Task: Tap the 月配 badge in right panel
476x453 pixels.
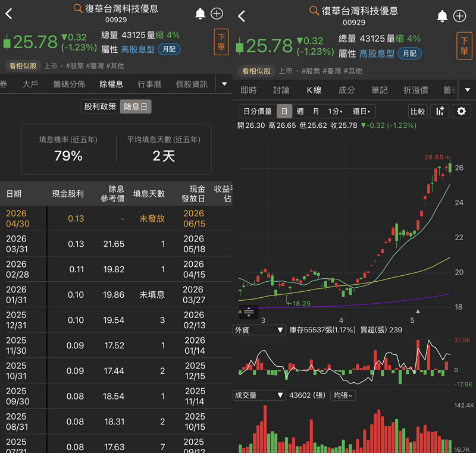Action: coord(409,54)
